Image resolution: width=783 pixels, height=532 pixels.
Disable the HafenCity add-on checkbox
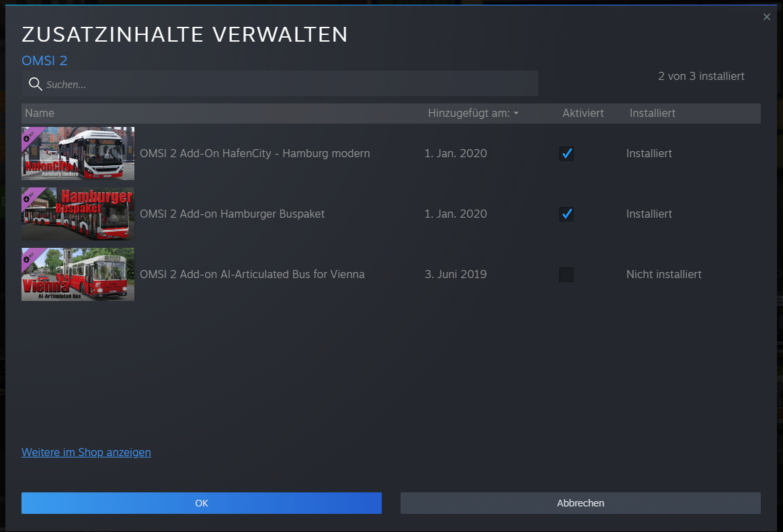(567, 154)
